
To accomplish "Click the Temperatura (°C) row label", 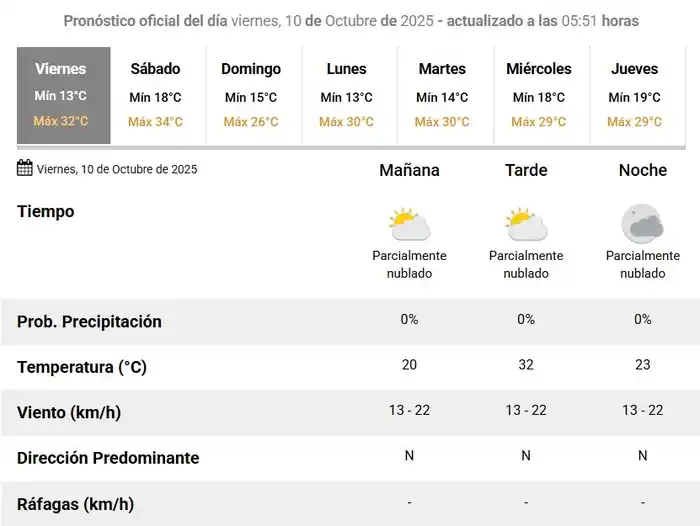I will click(82, 367).
